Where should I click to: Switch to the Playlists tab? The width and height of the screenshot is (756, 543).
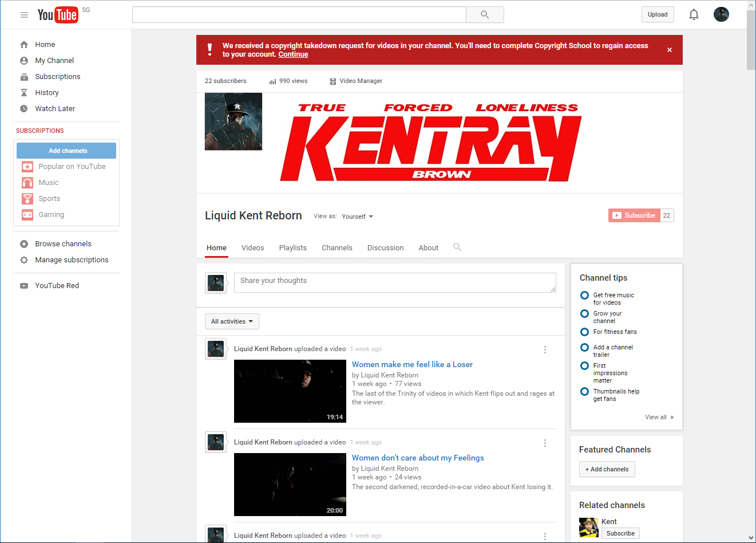tap(293, 248)
